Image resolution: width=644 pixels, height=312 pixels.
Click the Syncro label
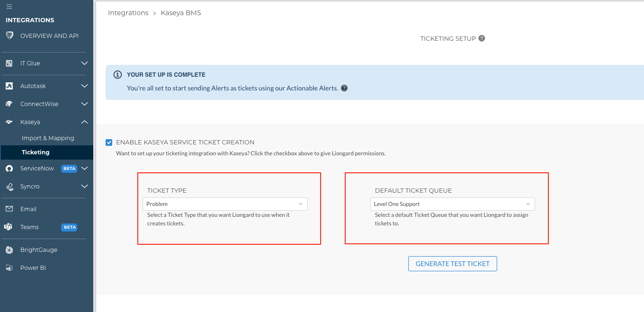tap(30, 187)
